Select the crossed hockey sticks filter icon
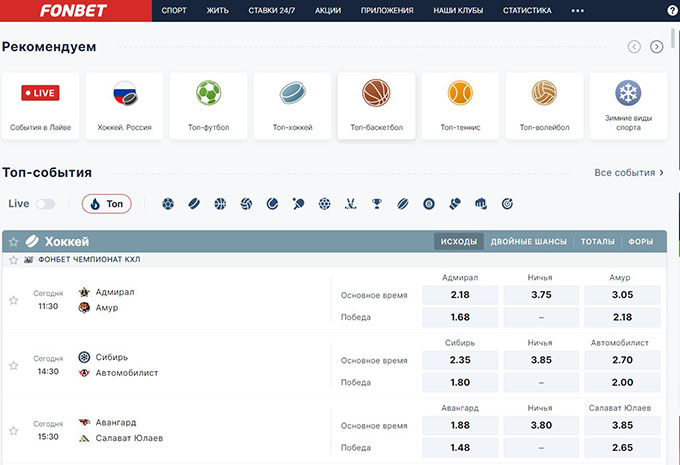Screen dimensions: 680x465 click(350, 203)
